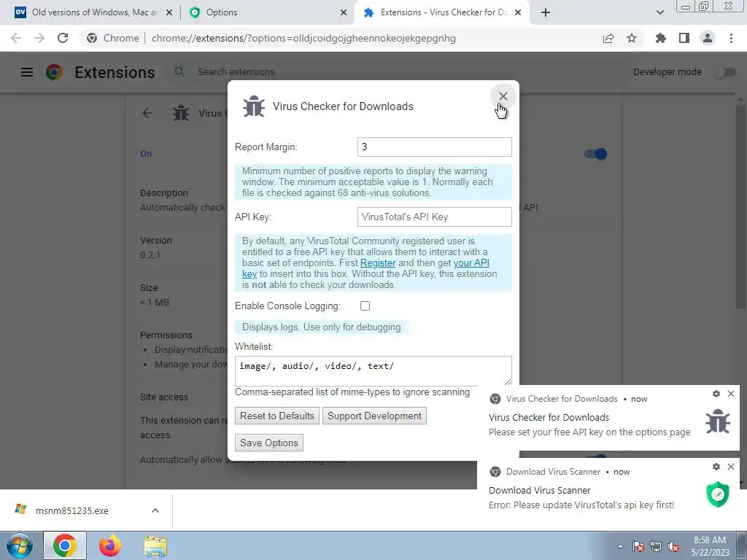Click the browser back button
Screen dimensions: 747x560
tap(16, 38)
